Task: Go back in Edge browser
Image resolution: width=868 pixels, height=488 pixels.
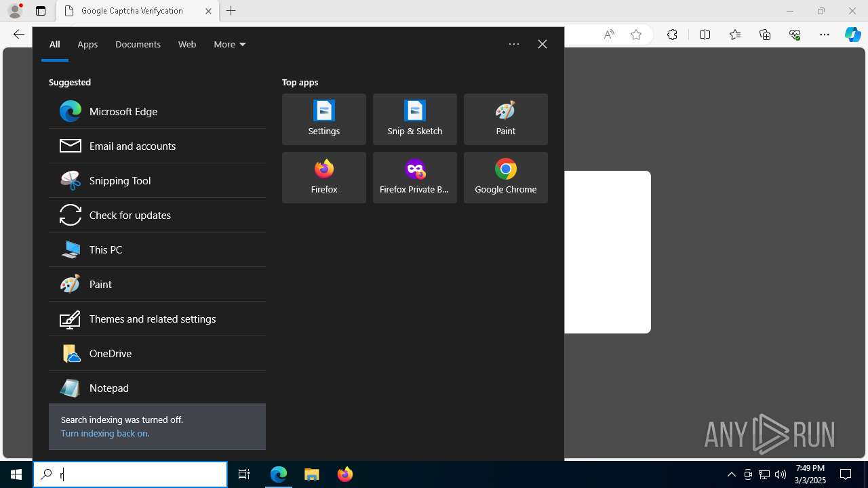Action: pyautogui.click(x=19, y=35)
